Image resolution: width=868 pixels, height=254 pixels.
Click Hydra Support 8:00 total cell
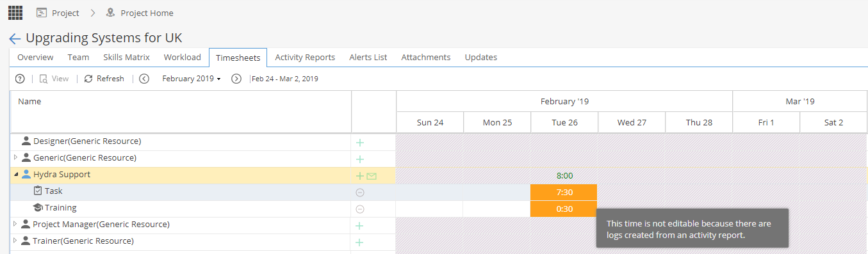click(564, 175)
